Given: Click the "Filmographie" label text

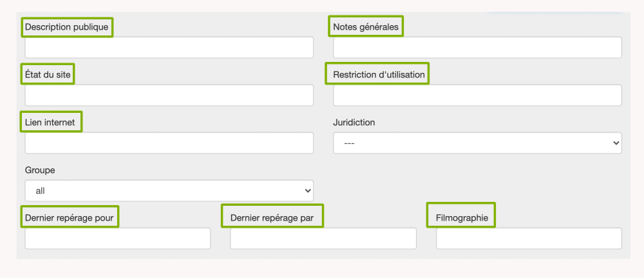Looking at the screenshot, I should coord(462,218).
